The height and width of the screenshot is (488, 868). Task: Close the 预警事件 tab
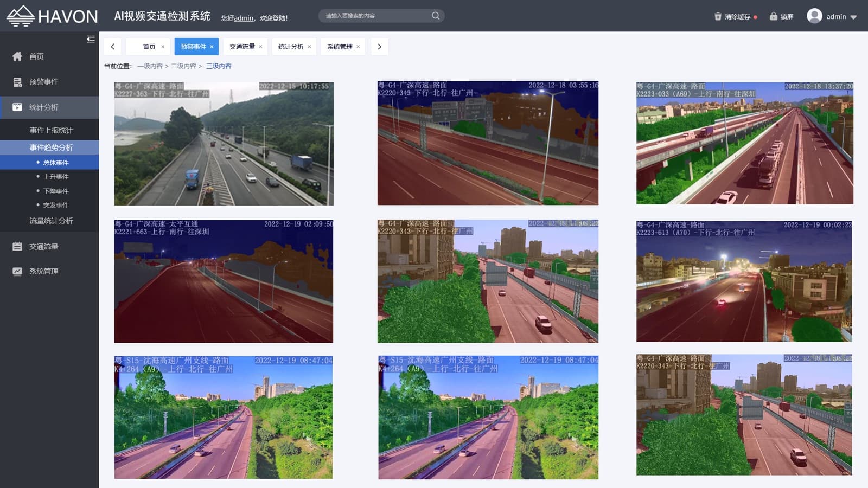pyautogui.click(x=212, y=47)
